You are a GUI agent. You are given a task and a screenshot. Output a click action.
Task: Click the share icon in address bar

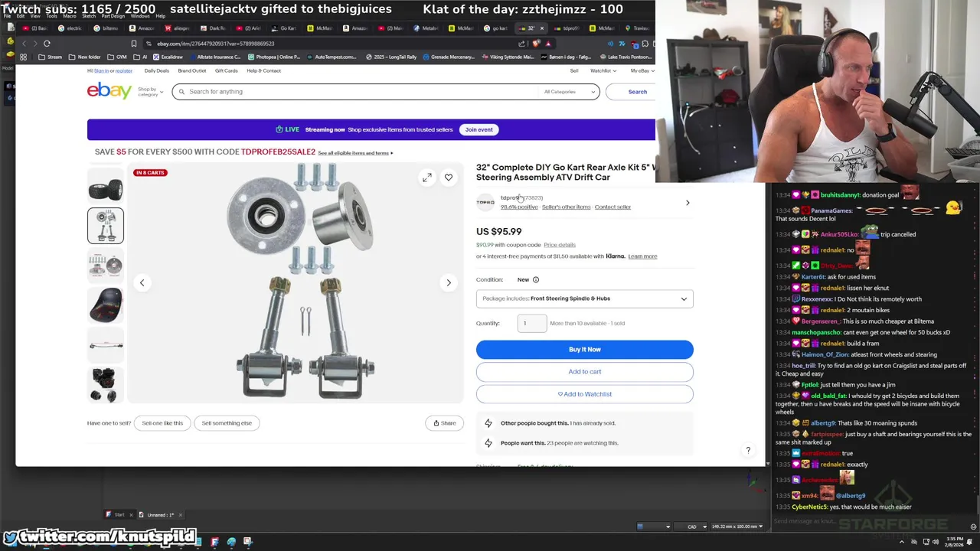(522, 44)
